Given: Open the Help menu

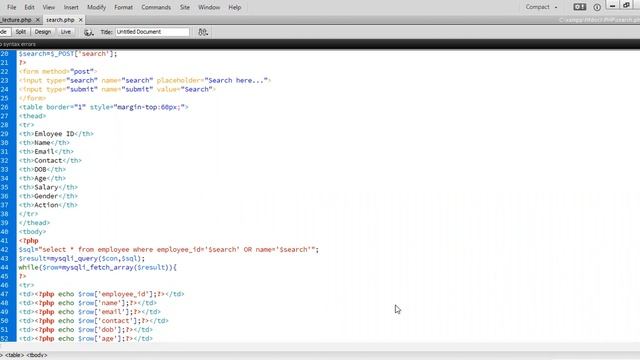Looking at the screenshot, I should [235, 7].
